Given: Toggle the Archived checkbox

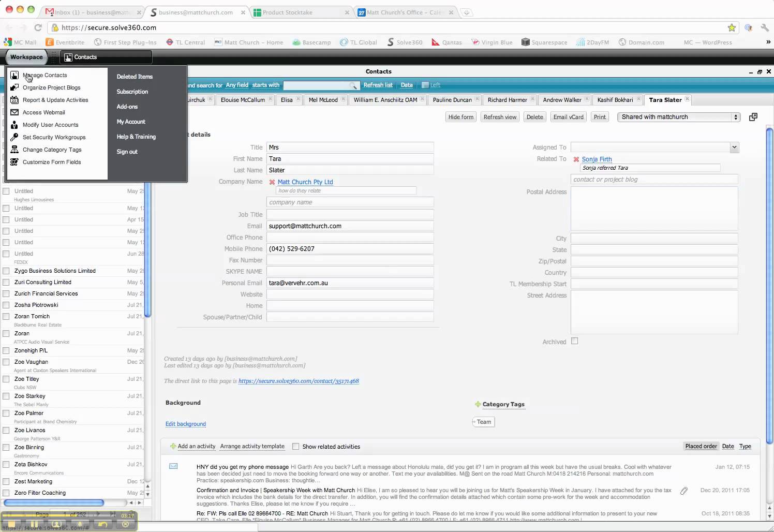Looking at the screenshot, I should click(x=574, y=341).
